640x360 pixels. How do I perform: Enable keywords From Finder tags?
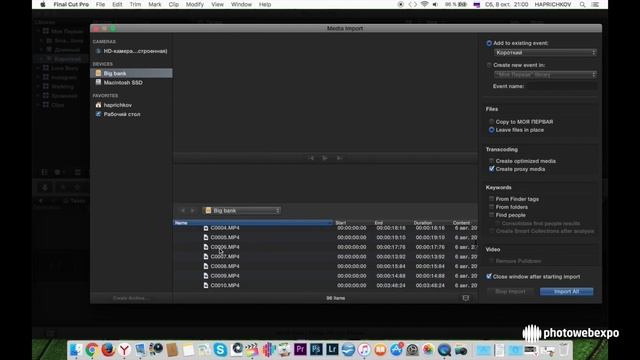pos(491,199)
